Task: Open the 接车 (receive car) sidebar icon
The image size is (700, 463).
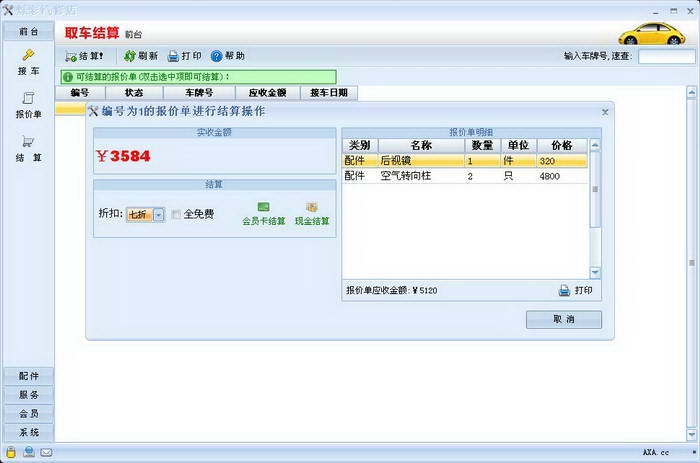Action: tap(29, 62)
